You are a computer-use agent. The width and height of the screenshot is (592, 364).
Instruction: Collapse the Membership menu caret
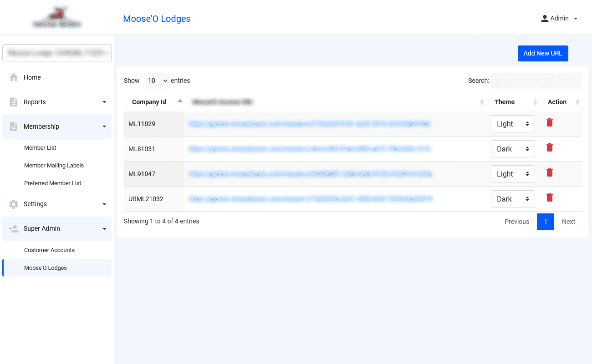click(x=104, y=126)
